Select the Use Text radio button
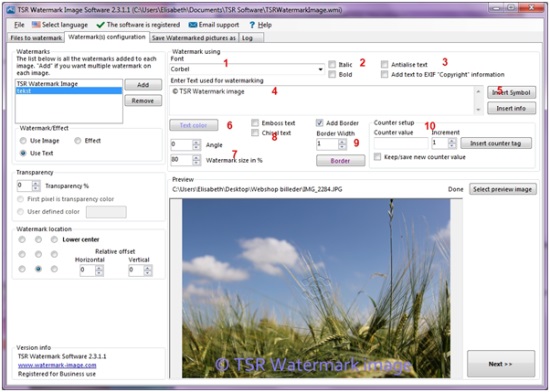This screenshot has width=550, height=392. click(23, 153)
